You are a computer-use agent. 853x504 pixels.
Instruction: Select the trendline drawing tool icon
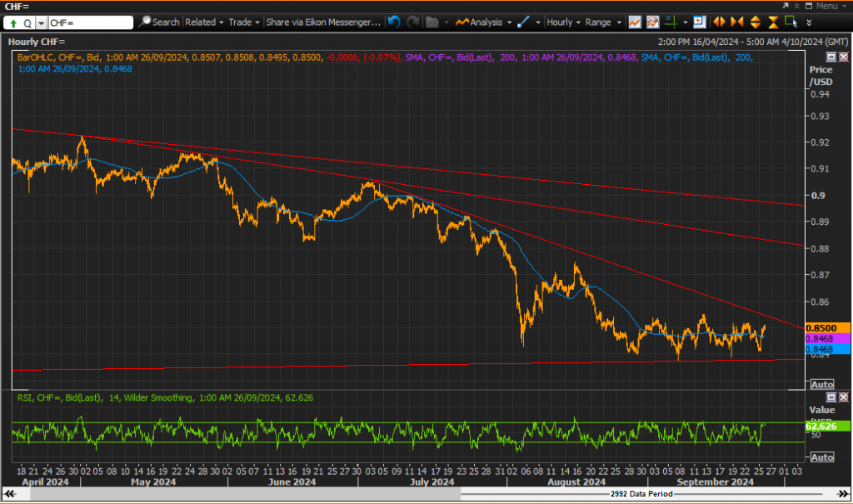(x=523, y=22)
